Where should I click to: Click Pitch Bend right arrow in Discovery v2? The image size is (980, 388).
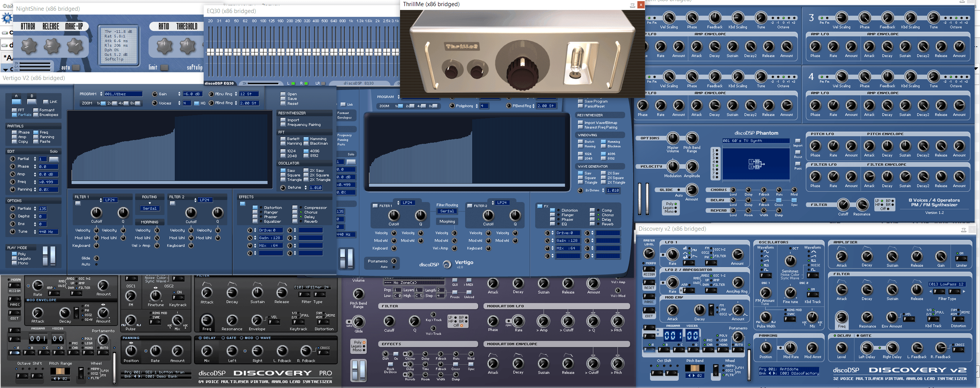tap(694, 376)
